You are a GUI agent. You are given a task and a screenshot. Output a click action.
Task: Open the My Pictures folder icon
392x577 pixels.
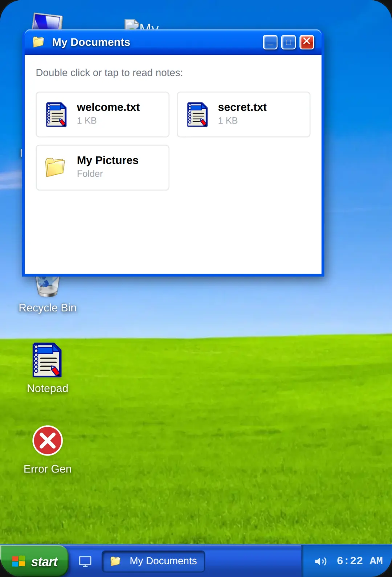tap(55, 167)
